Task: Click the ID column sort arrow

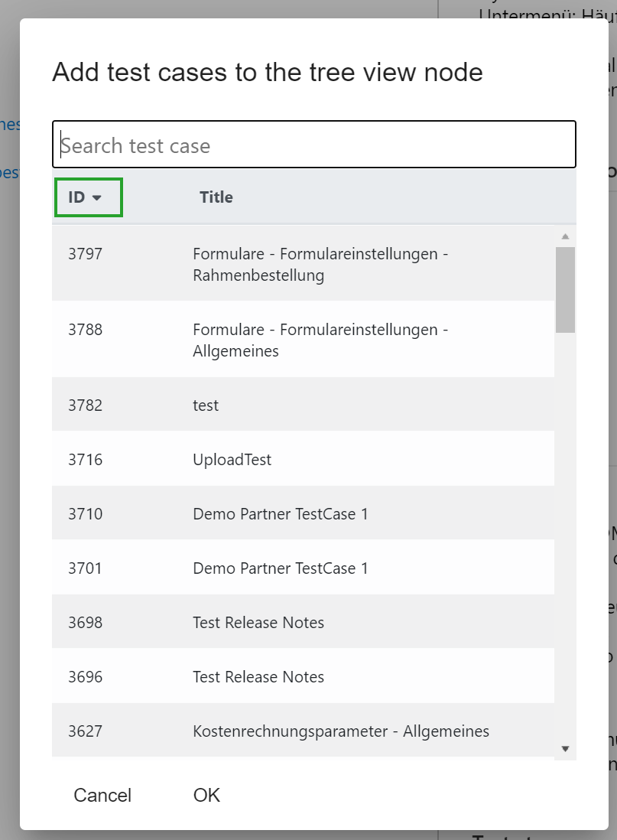Action: (97, 197)
